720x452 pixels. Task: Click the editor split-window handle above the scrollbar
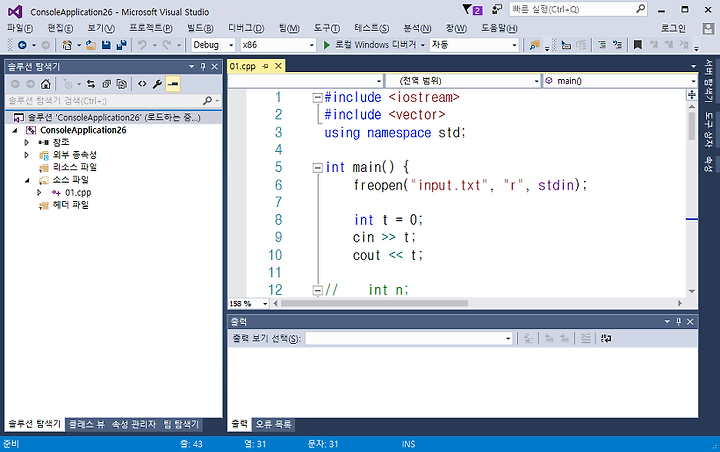(692, 95)
